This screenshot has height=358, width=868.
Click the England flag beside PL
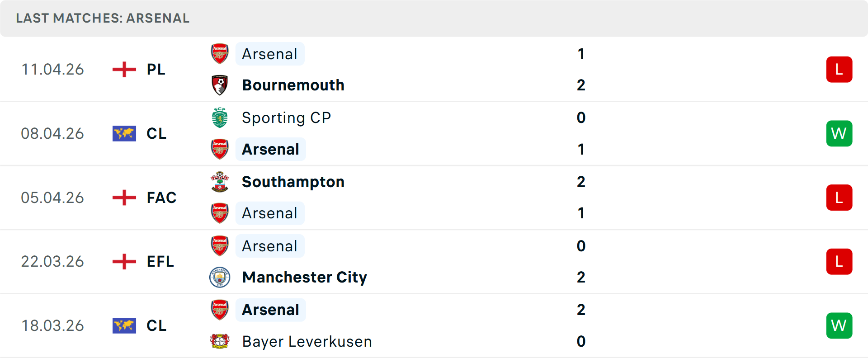[124, 69]
